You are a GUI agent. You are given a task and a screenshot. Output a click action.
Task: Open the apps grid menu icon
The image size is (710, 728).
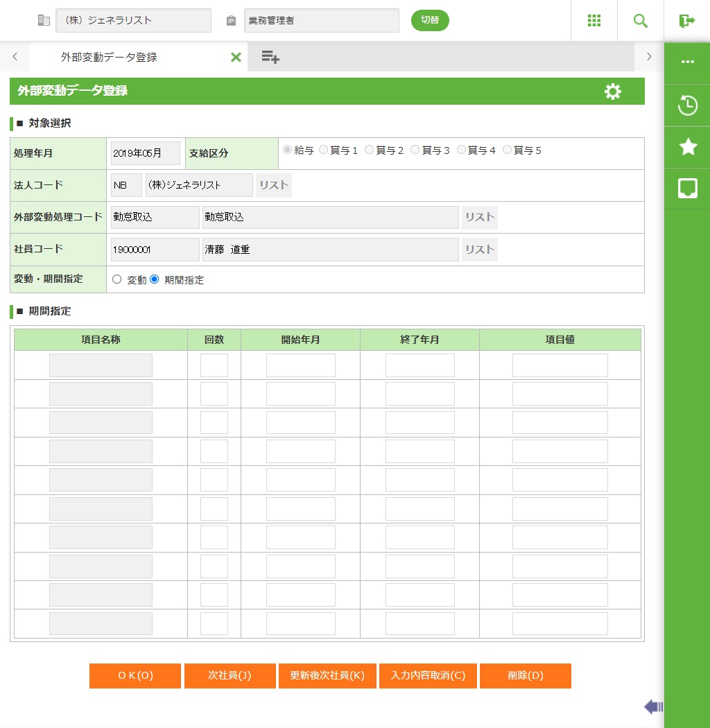click(594, 21)
